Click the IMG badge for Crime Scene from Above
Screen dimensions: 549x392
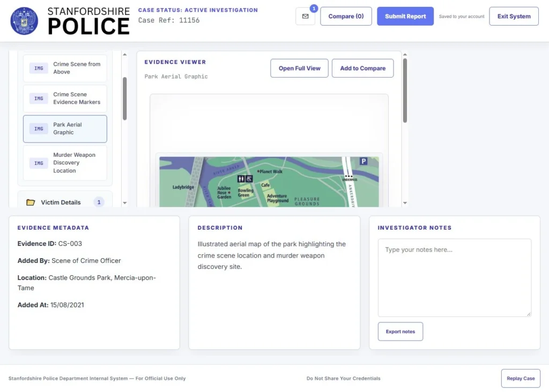pos(39,68)
